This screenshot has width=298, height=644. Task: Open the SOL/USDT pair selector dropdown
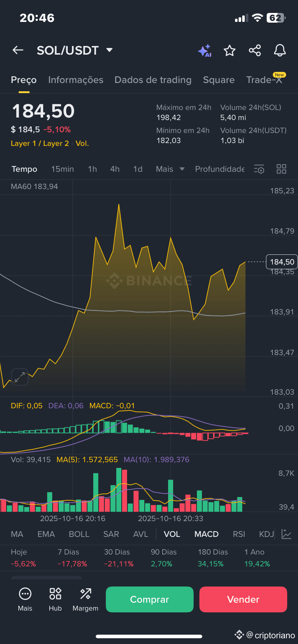(x=75, y=50)
